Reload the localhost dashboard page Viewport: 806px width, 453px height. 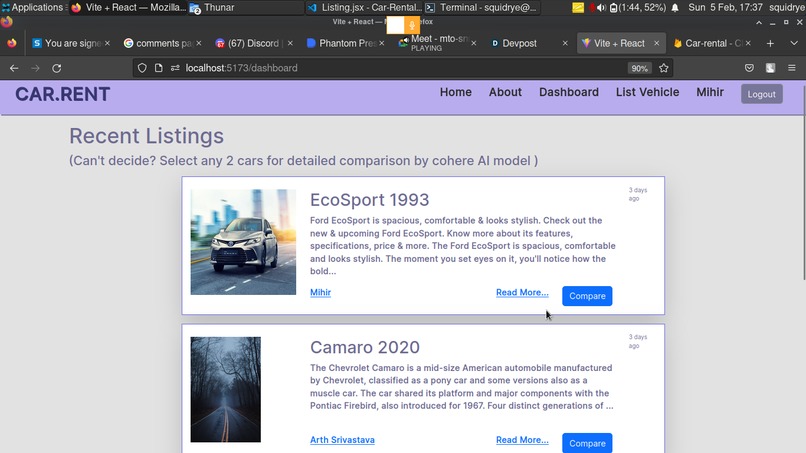click(x=57, y=68)
